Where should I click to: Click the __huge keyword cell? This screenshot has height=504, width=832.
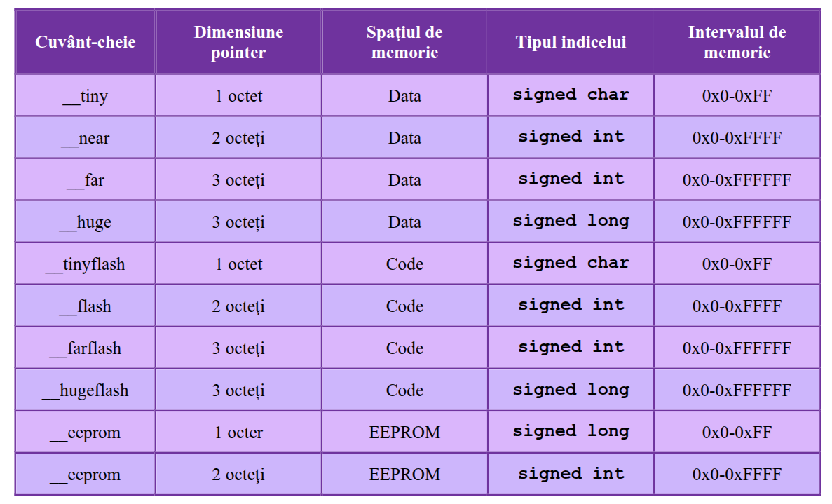point(86,222)
